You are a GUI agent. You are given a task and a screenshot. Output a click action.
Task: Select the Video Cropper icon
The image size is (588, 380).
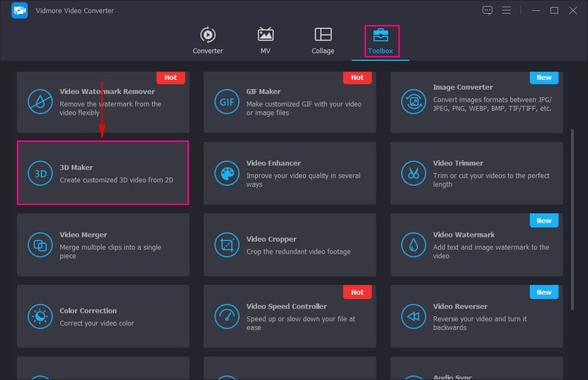[x=226, y=245]
